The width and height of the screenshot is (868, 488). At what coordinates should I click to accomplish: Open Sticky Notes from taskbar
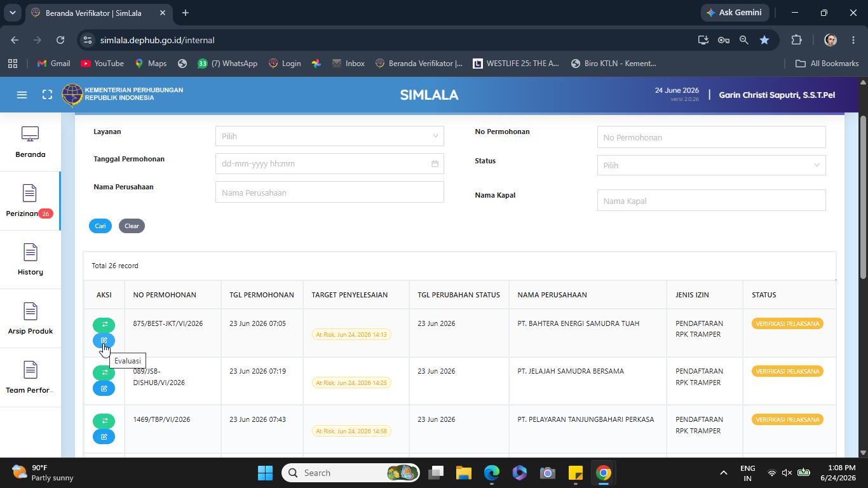pyautogui.click(x=576, y=473)
